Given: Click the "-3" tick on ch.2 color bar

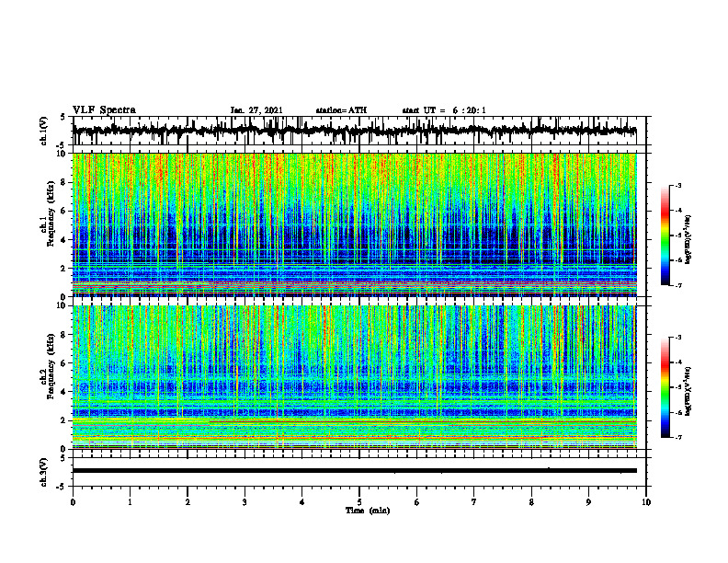Looking at the screenshot, I should pyautogui.click(x=678, y=338).
